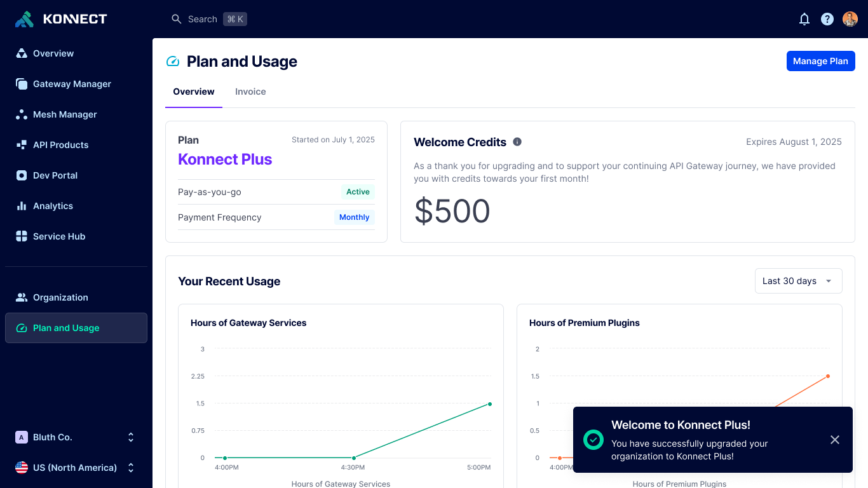Click the Service Hub grid icon
This screenshot has height=488, width=868.
pyautogui.click(x=22, y=236)
